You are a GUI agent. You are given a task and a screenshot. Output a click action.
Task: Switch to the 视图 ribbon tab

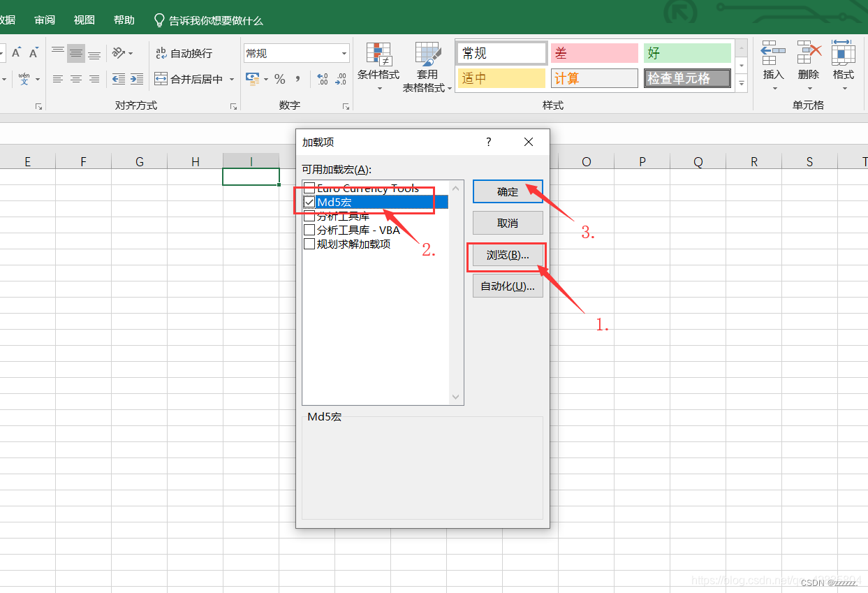(83, 20)
